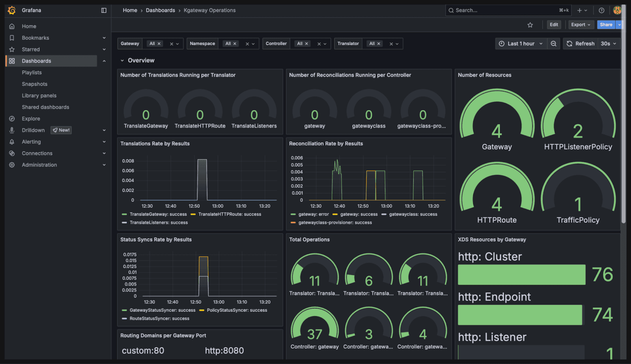Open Administration via its gear icon
Image resolution: width=631 pixels, height=364 pixels.
click(x=11, y=165)
